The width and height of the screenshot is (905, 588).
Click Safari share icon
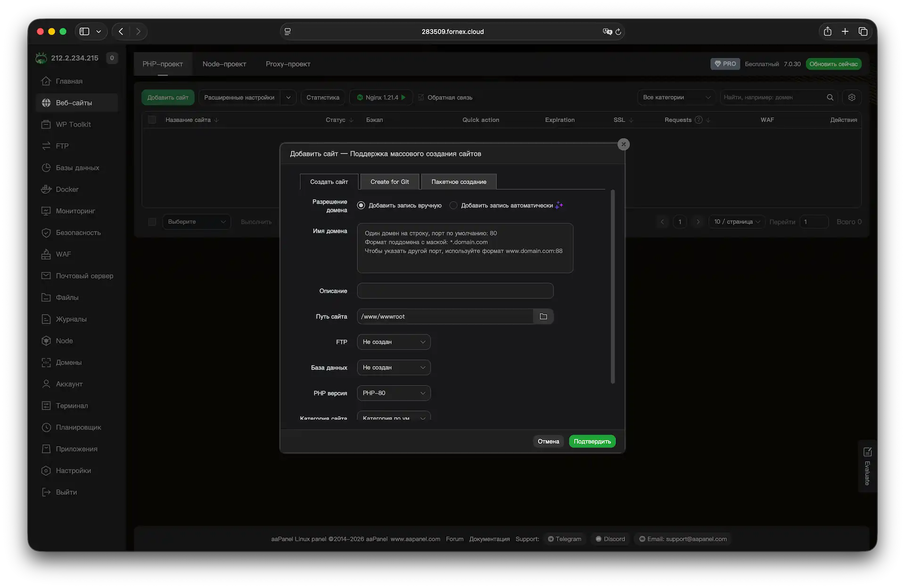(x=828, y=32)
